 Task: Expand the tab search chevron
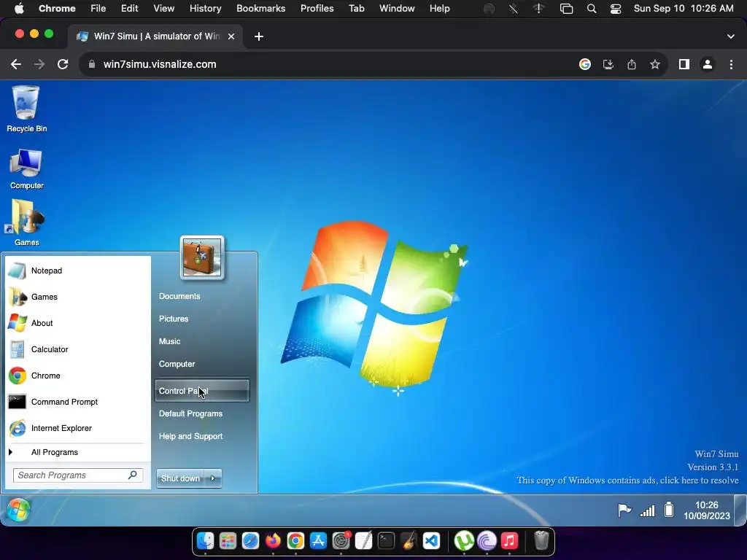[x=731, y=36]
